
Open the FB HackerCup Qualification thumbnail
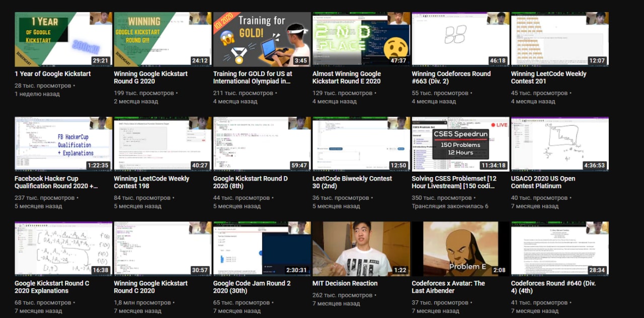click(63, 144)
